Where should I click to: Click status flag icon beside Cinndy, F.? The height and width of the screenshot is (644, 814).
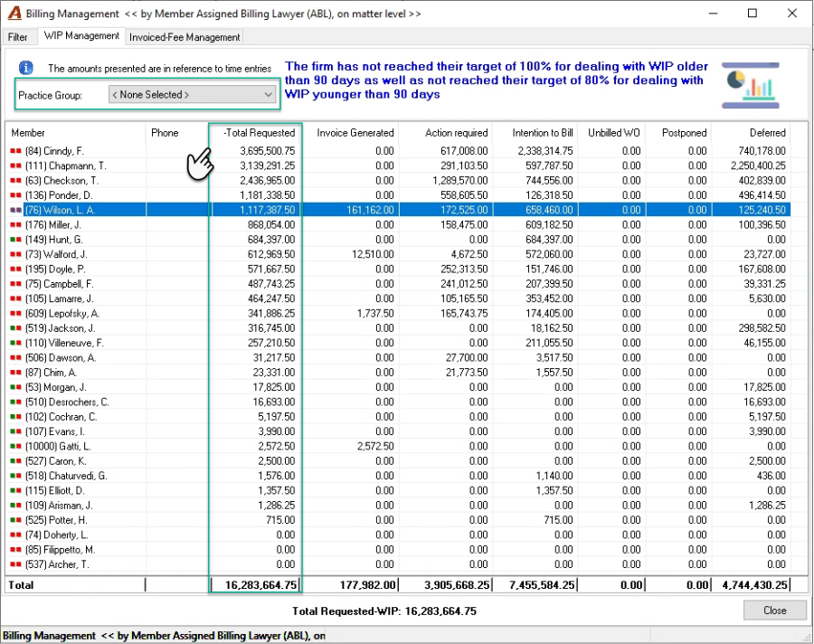(15, 151)
